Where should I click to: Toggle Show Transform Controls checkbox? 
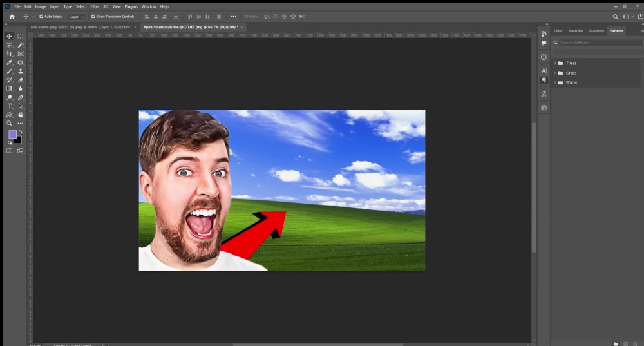tap(93, 17)
